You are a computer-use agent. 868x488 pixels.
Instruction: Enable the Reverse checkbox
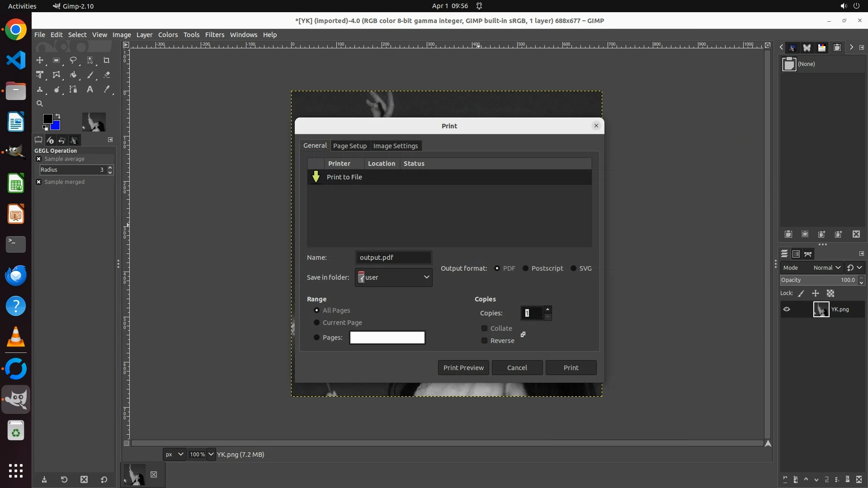[485, 341]
